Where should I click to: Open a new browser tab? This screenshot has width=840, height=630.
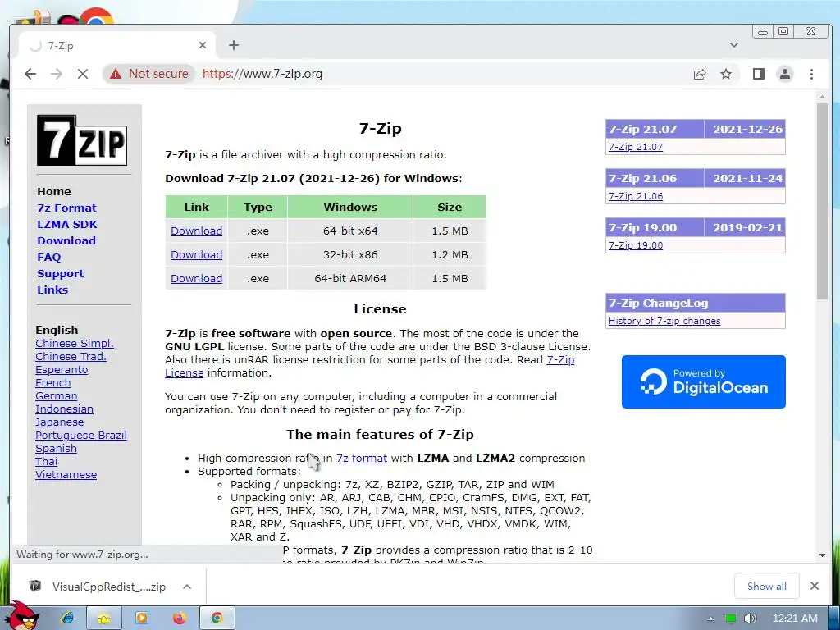point(234,46)
